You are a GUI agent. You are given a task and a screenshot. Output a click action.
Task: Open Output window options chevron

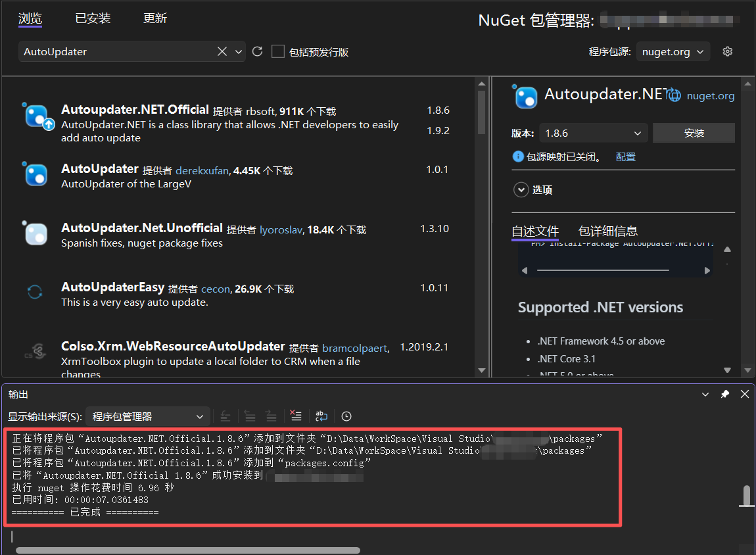[x=705, y=394]
